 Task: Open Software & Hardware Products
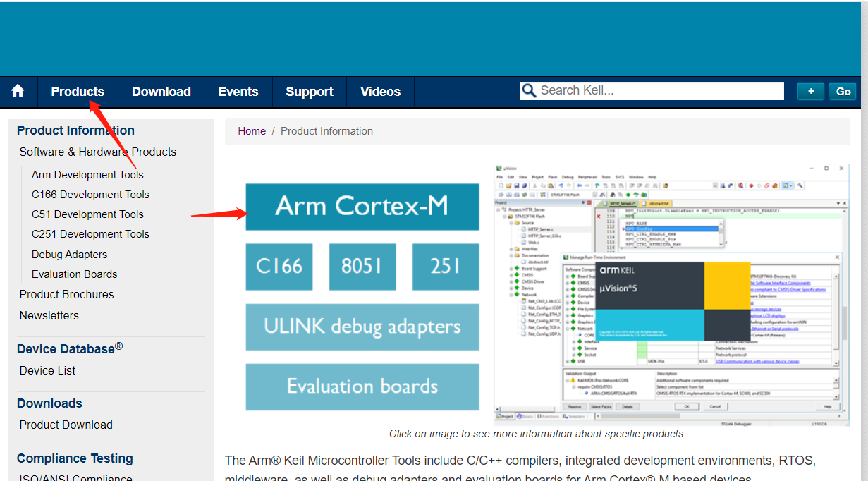(x=98, y=152)
